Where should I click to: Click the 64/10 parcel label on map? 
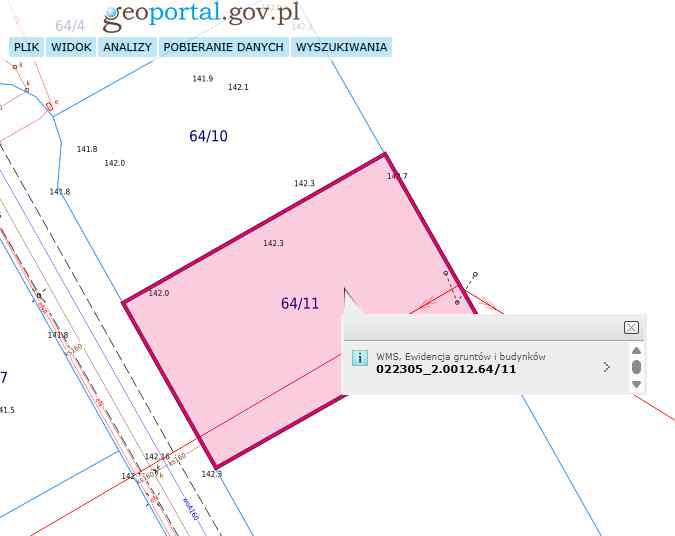208,136
